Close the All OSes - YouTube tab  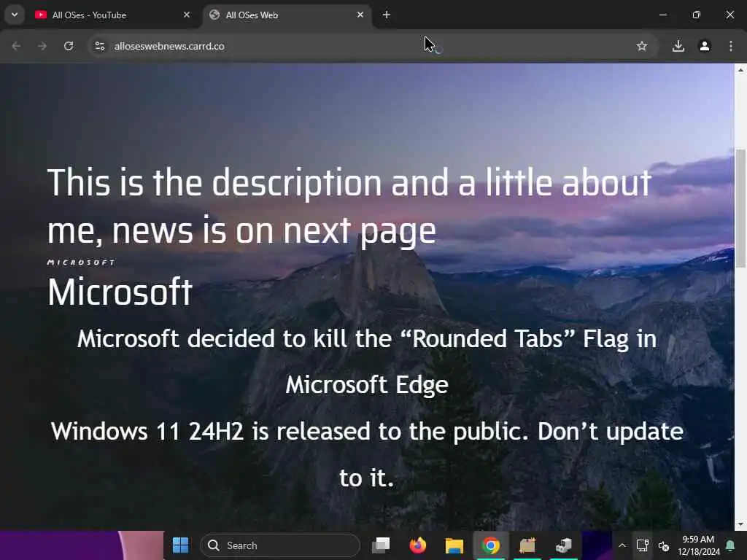[187, 15]
